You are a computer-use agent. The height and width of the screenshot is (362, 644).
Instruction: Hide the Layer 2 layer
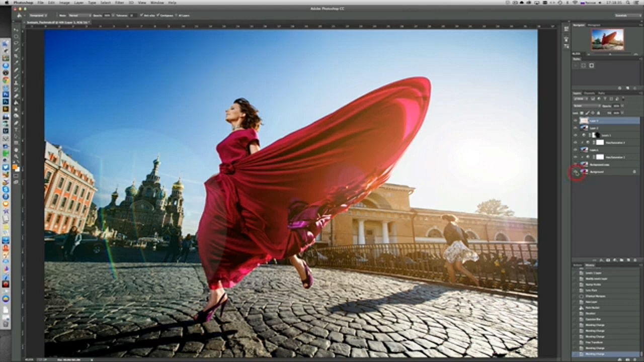click(x=576, y=128)
